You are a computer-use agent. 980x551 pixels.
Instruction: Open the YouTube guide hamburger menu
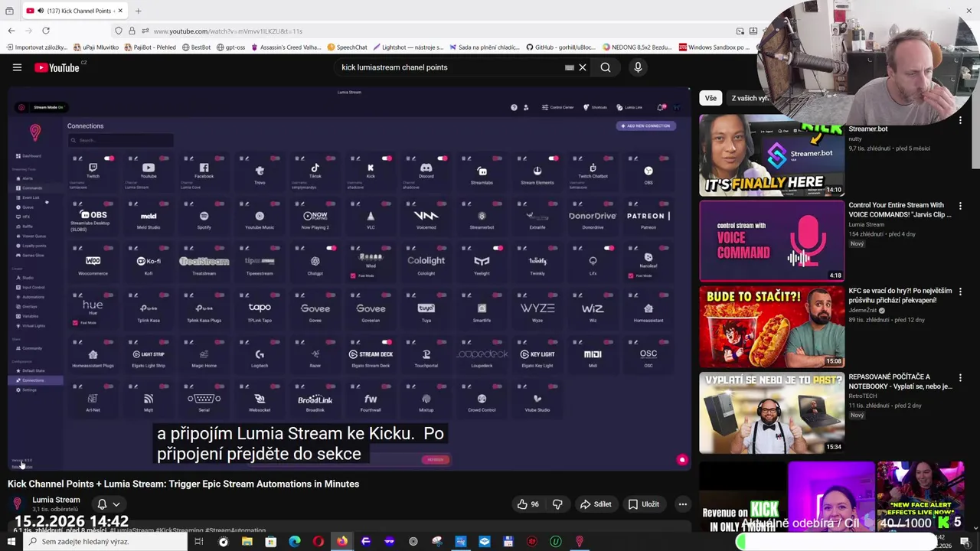(x=17, y=67)
